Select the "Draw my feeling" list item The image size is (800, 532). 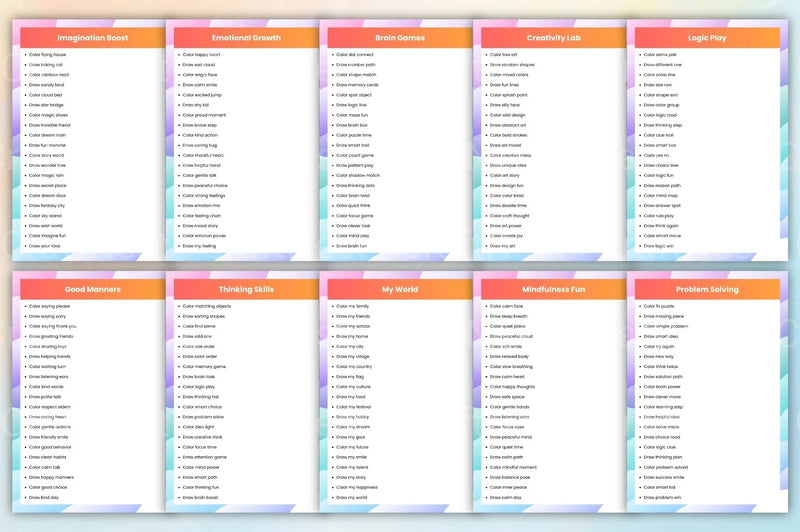pyautogui.click(x=199, y=246)
